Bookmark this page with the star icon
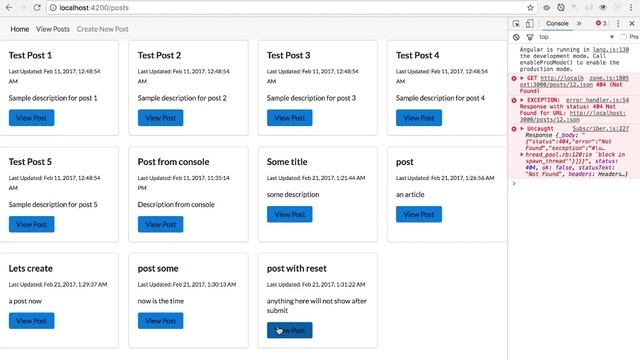Screen dimensions: 640x360 point(530,7)
